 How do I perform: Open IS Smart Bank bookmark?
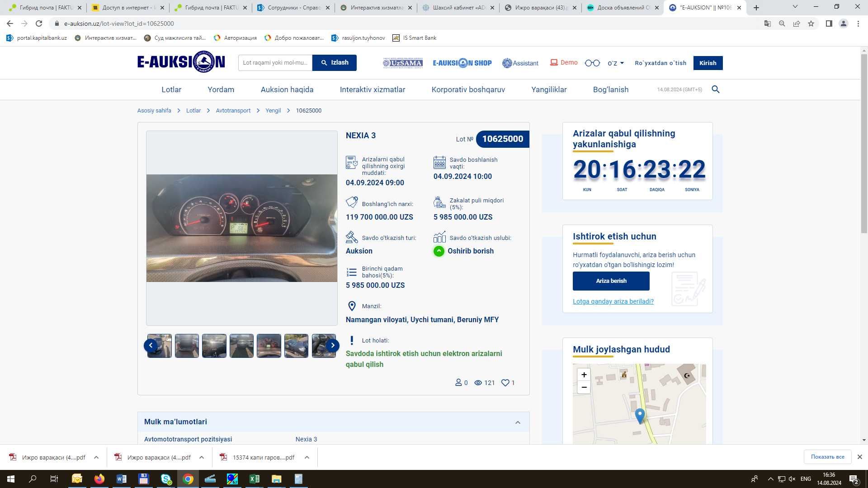pyautogui.click(x=415, y=38)
